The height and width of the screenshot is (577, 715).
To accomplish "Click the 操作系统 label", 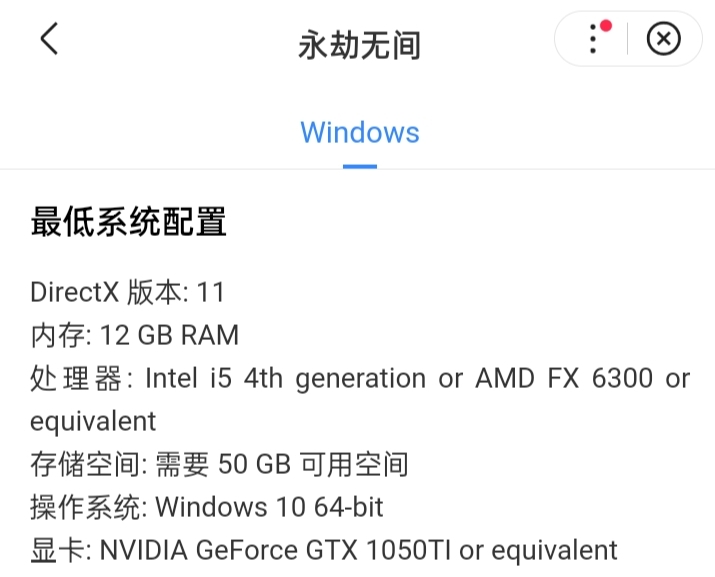I will [85, 507].
